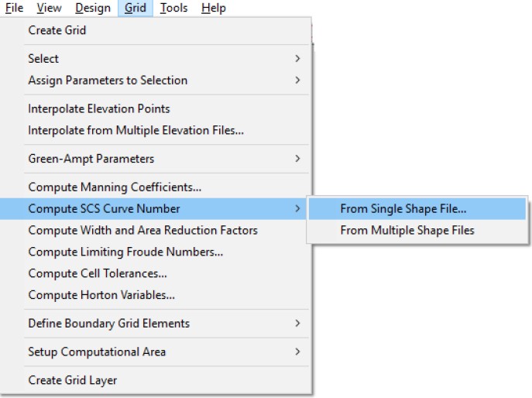Open the Design menu
The height and width of the screenshot is (398, 532).
point(92,8)
